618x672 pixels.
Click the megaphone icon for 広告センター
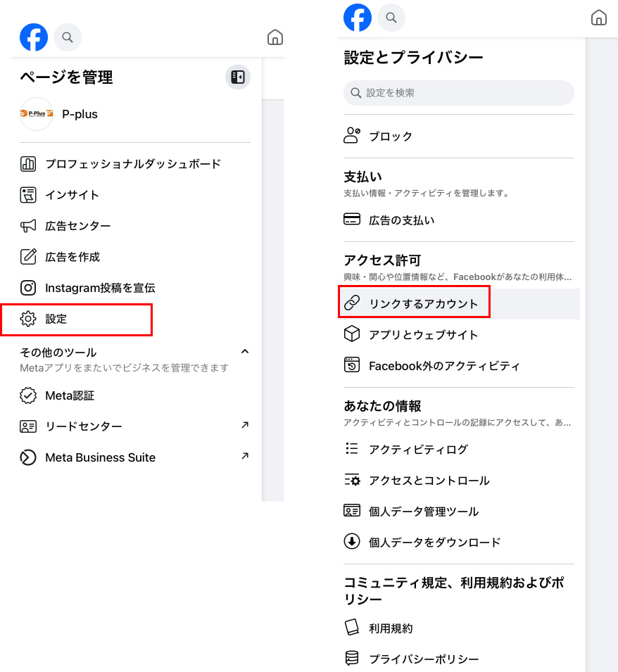pyautogui.click(x=28, y=226)
